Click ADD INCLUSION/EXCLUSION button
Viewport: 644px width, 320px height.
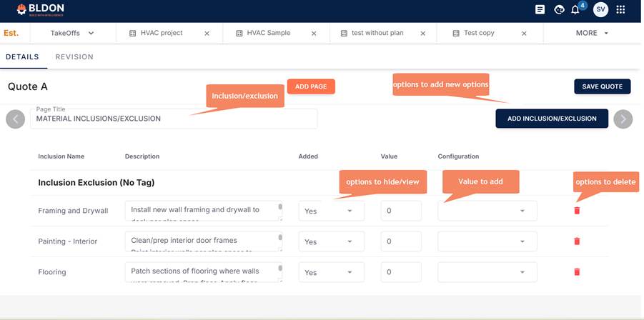coord(551,119)
